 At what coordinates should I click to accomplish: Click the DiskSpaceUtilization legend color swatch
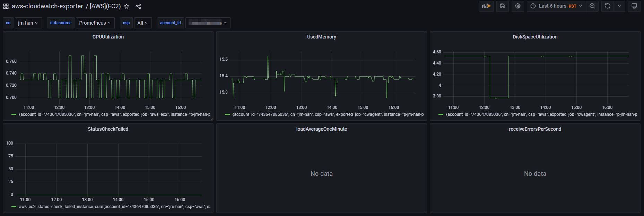pos(441,114)
